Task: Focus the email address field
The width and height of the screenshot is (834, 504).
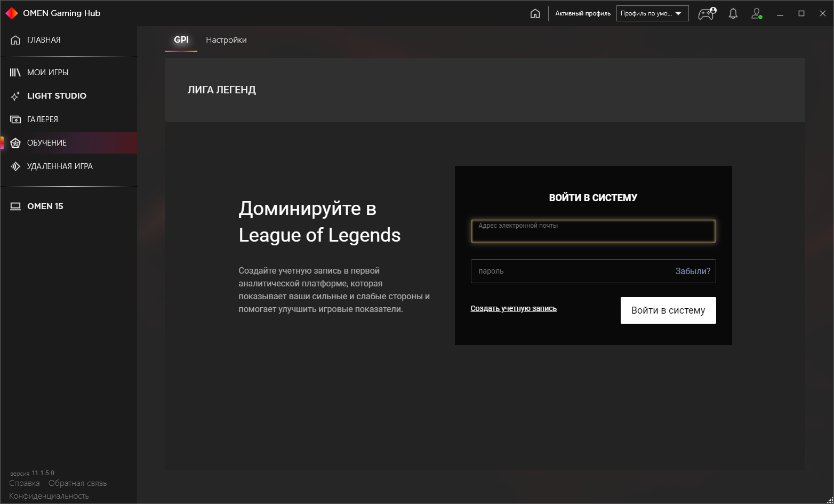Action: point(593,231)
